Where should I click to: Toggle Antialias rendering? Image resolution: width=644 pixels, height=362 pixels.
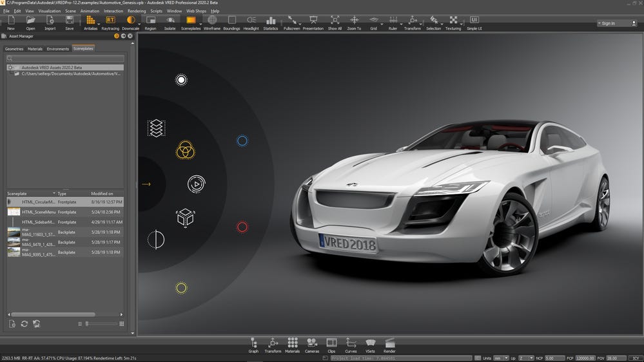pos(90,23)
